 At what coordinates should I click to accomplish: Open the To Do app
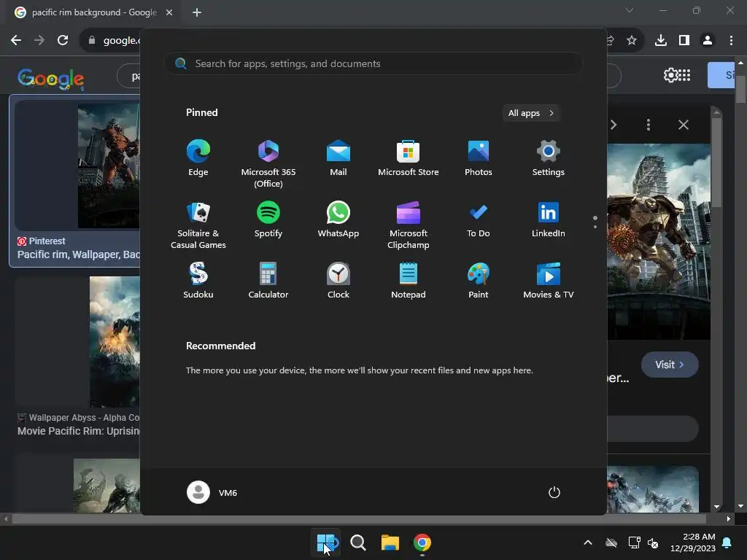coord(479,219)
